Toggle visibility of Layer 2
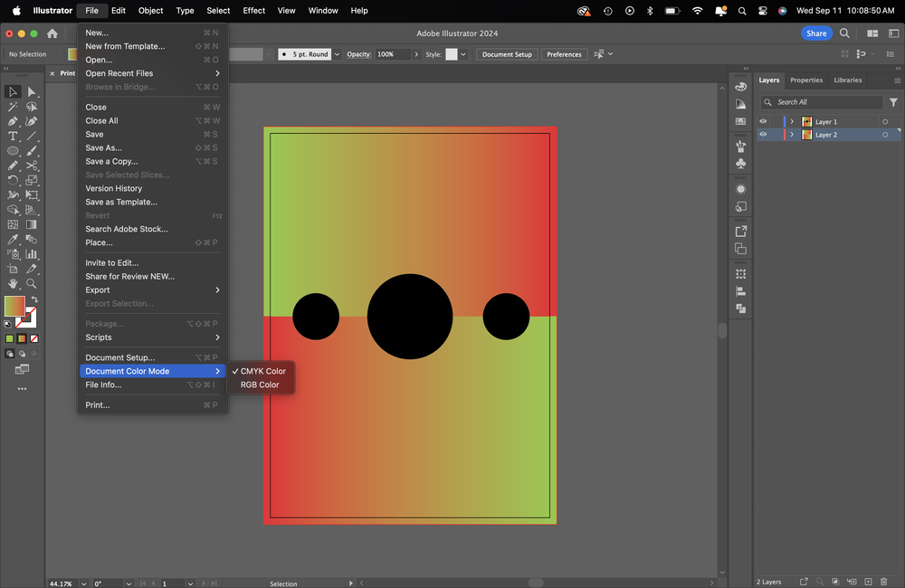The image size is (905, 588). [x=763, y=135]
